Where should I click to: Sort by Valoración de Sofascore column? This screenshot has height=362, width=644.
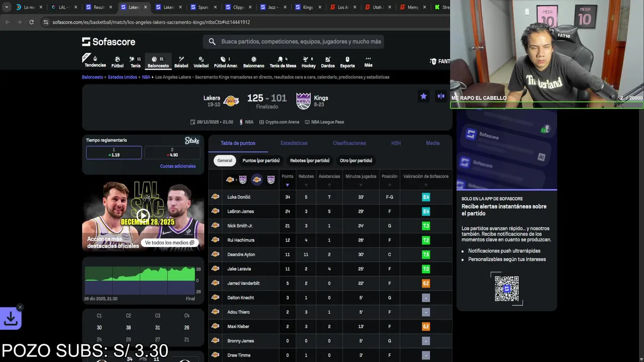tap(426, 179)
